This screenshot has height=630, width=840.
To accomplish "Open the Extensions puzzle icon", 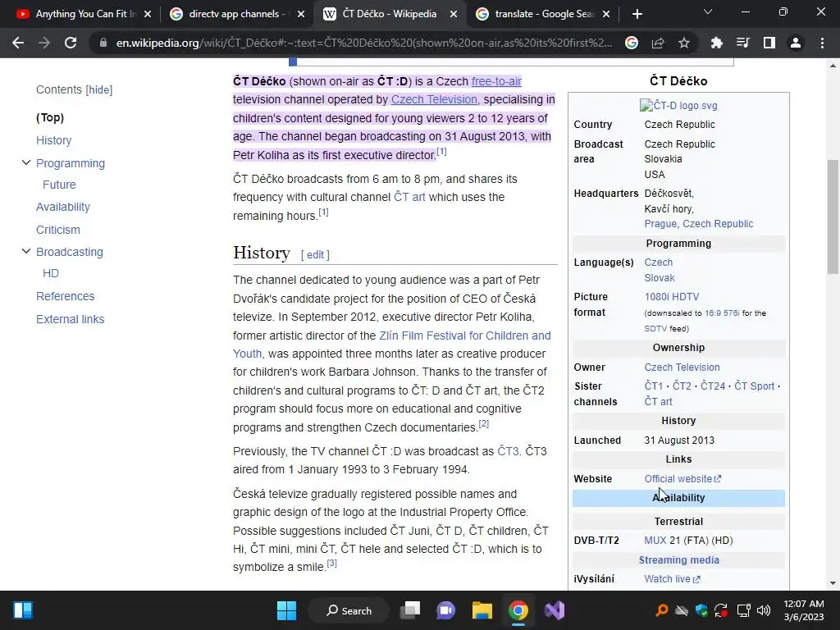I will click(x=716, y=43).
